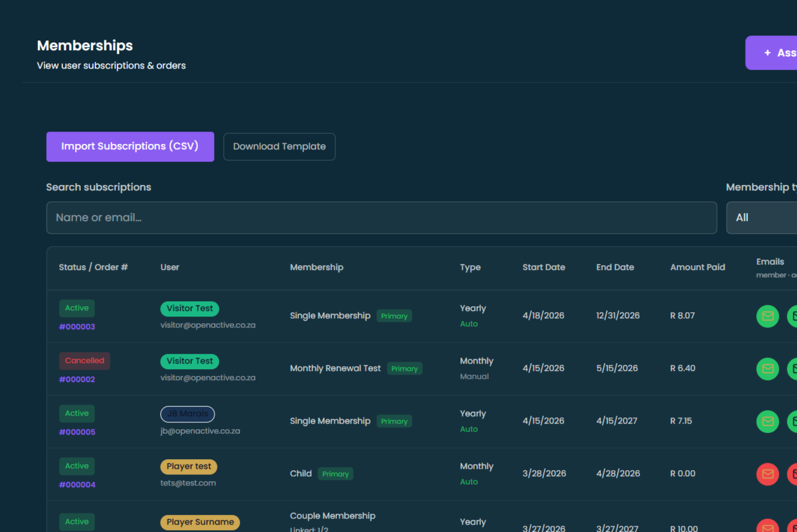
Task: Click Import Subscriptions (CSV) button
Action: click(130, 147)
